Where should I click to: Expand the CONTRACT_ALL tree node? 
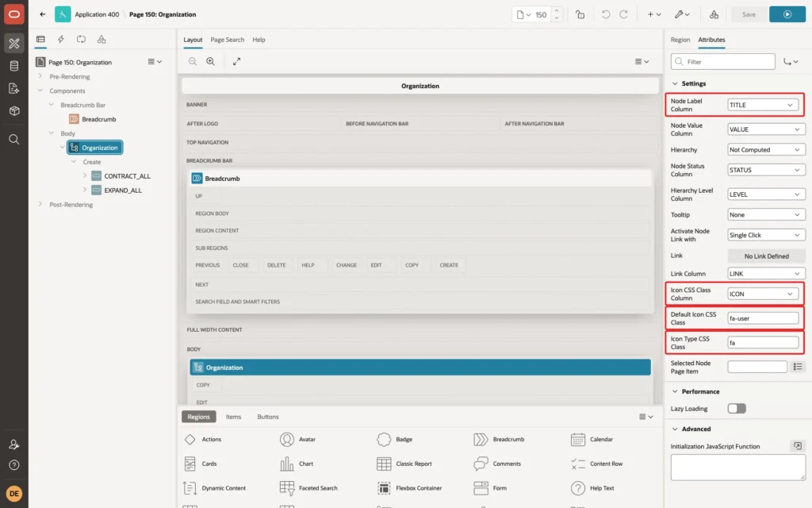[x=84, y=175]
